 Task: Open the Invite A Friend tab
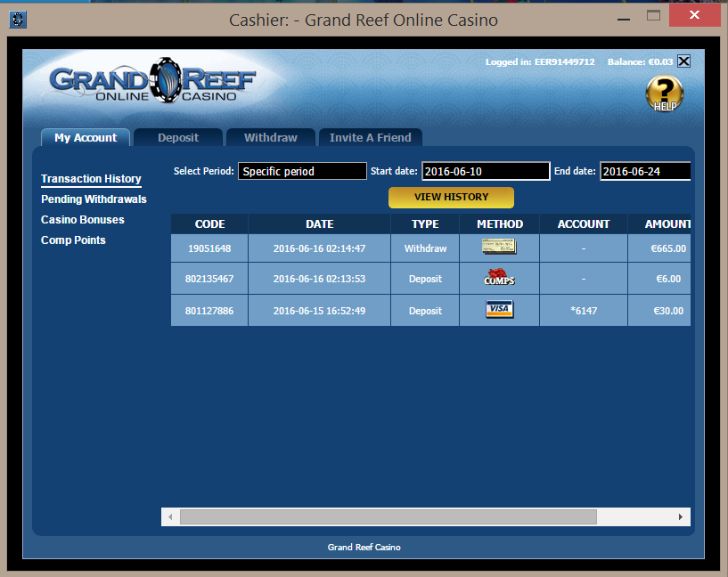[x=371, y=138]
